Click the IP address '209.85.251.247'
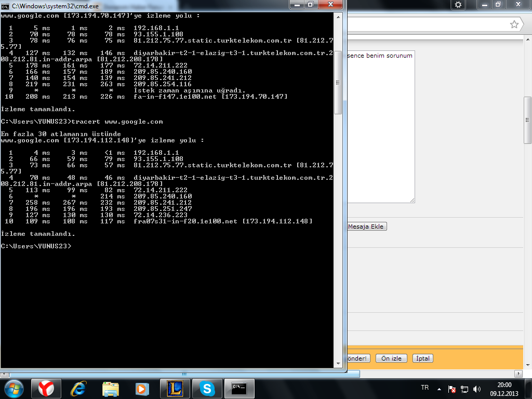Screen dimensions: 532x399 (x=163, y=209)
